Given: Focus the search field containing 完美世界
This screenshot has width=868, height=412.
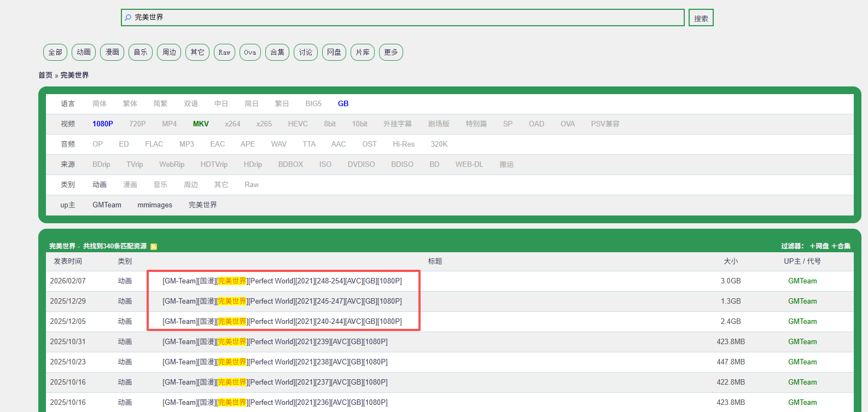Looking at the screenshot, I should (405, 18).
